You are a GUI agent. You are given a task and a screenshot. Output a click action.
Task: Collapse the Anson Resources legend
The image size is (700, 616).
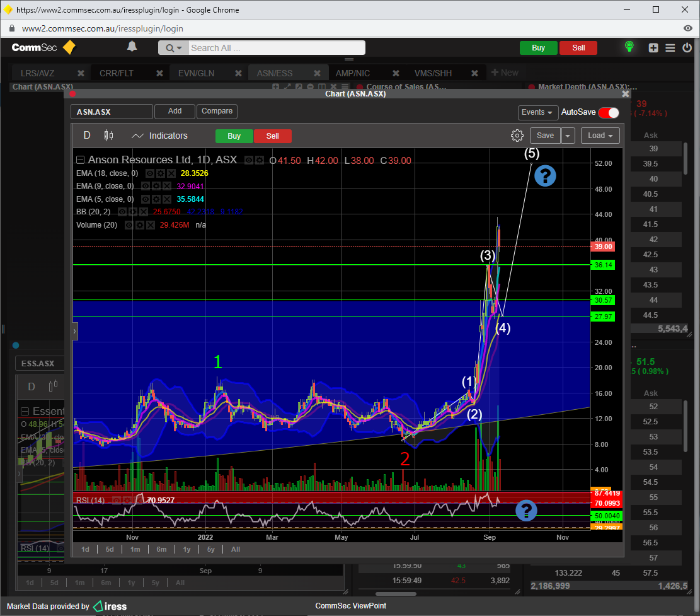coord(81,160)
